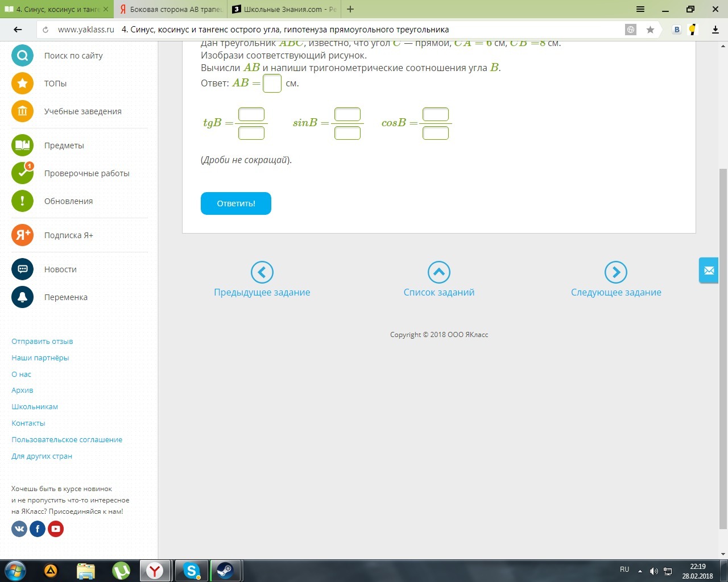Viewport: 728px width, 582px height.
Task: Open the Учебные заведения building icon
Action: click(x=22, y=111)
